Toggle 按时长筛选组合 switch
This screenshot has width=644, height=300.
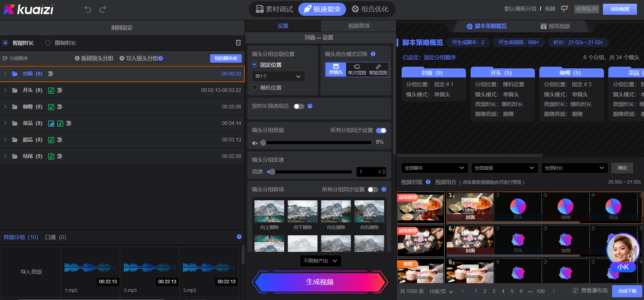pos(299,106)
